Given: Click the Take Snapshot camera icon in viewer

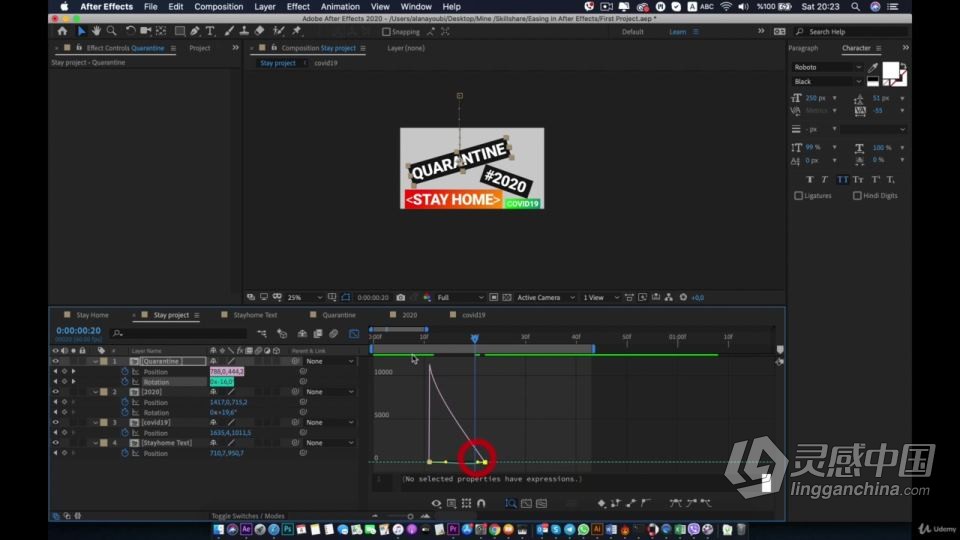Looking at the screenshot, I should point(400,298).
